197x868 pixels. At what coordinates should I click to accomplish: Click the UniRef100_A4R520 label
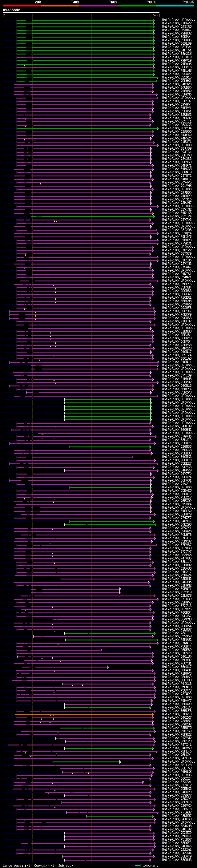tap(177, 138)
